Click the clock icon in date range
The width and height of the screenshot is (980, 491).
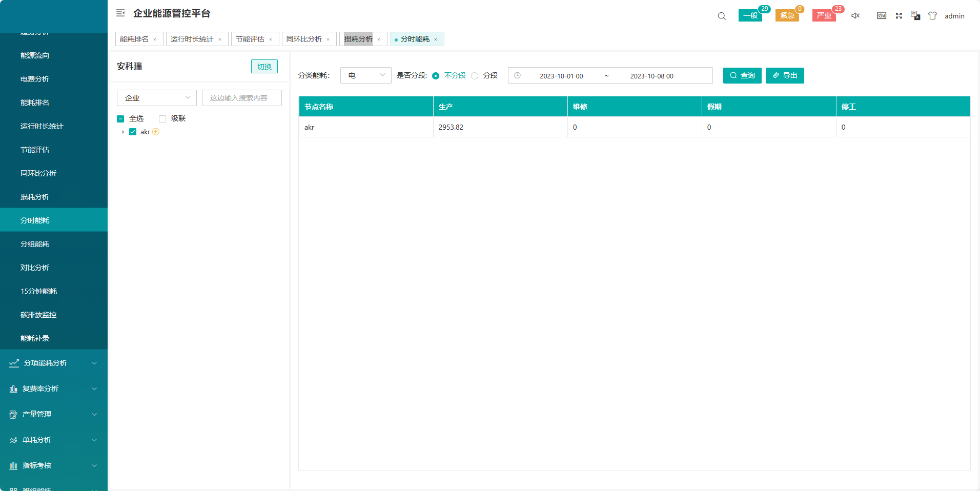point(518,75)
